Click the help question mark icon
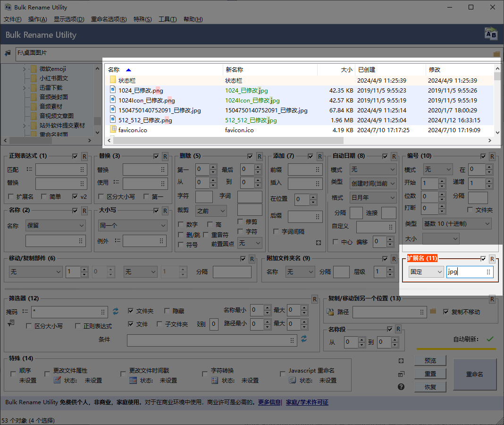 tap(401, 387)
